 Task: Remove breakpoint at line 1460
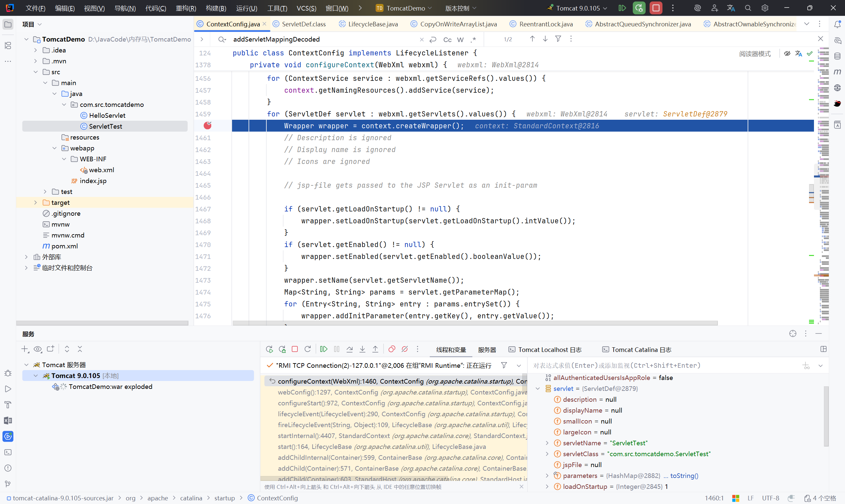(207, 126)
